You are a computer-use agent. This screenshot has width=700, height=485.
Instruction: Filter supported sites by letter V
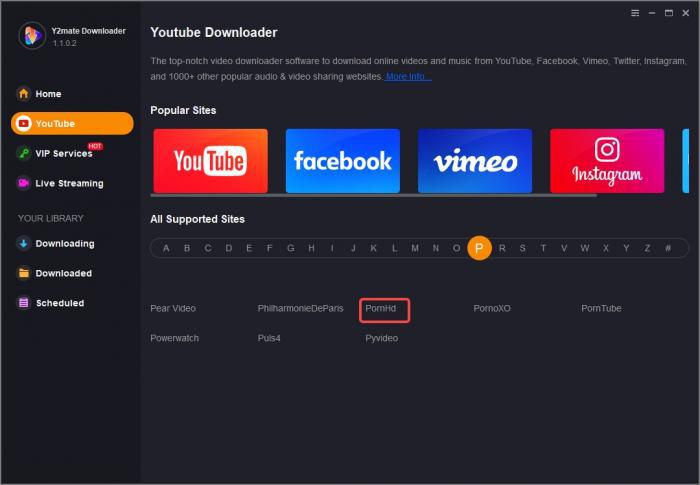tap(564, 248)
